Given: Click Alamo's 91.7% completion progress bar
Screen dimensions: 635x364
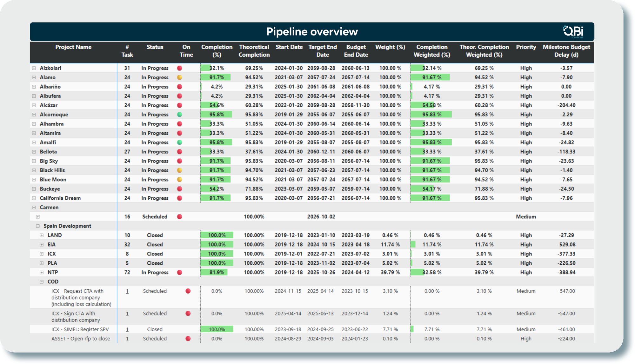Looking at the screenshot, I should click(x=216, y=77).
